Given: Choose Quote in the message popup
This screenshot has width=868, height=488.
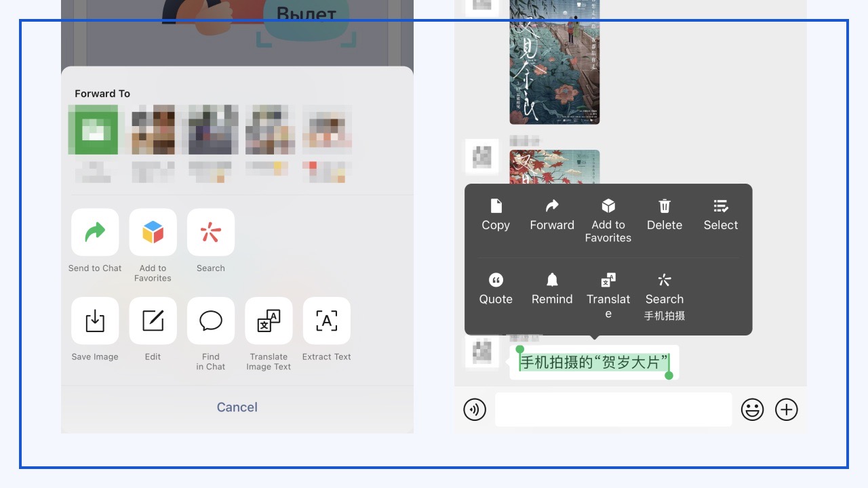Looking at the screenshot, I should (x=496, y=289).
